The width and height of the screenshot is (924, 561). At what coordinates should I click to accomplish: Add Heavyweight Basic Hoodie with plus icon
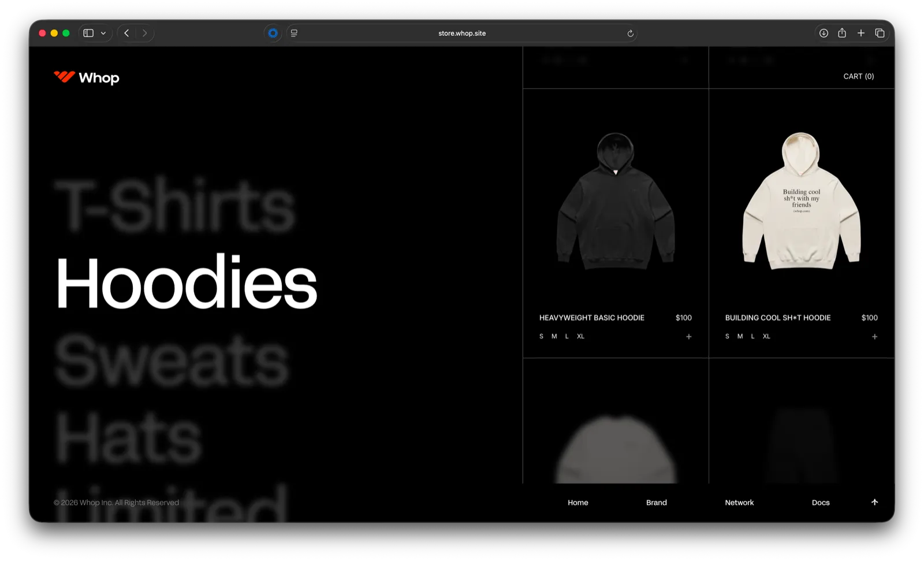(x=688, y=336)
